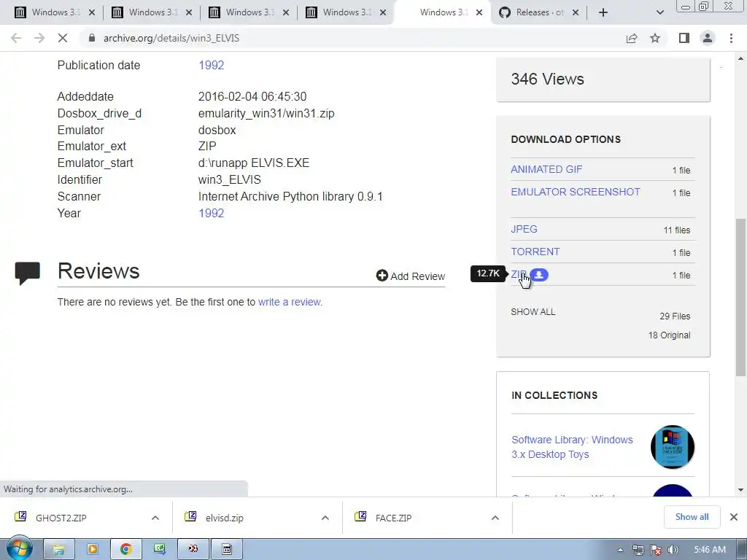Open the Publication date 1992 link
This screenshot has width=747, height=560.
tap(211, 65)
